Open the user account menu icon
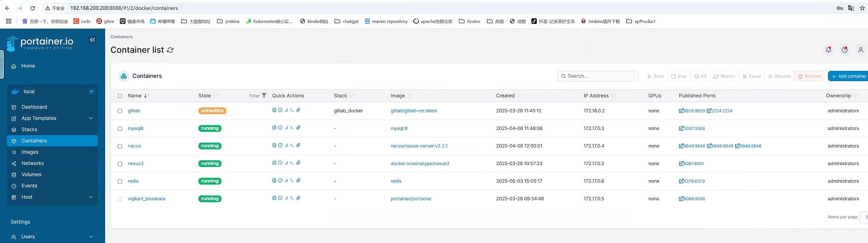868x243 pixels. click(x=860, y=50)
